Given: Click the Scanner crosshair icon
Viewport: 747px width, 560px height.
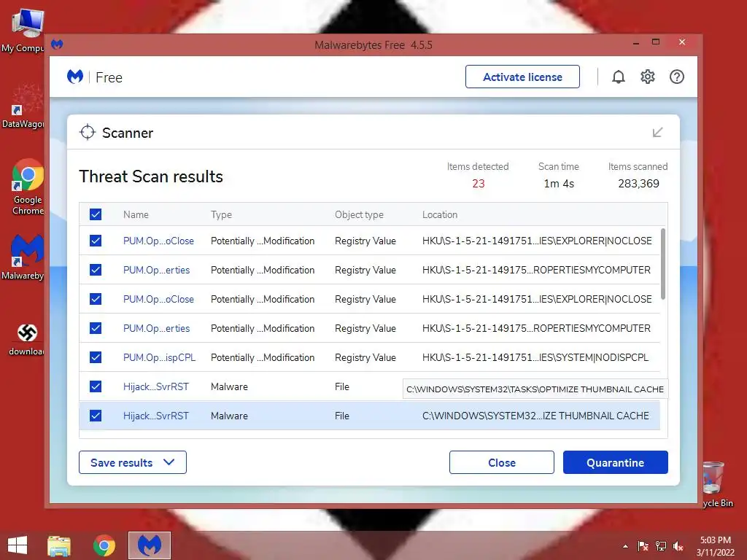Looking at the screenshot, I should [88, 133].
